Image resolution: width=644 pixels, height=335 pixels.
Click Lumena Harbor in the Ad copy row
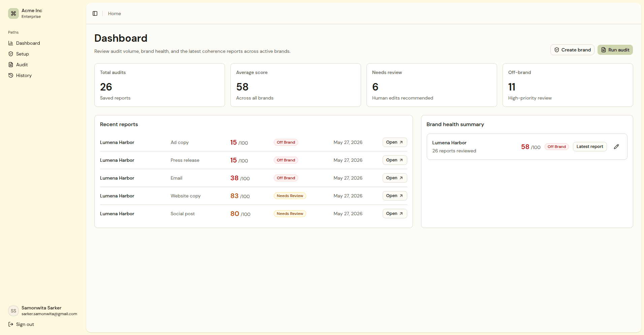click(117, 142)
